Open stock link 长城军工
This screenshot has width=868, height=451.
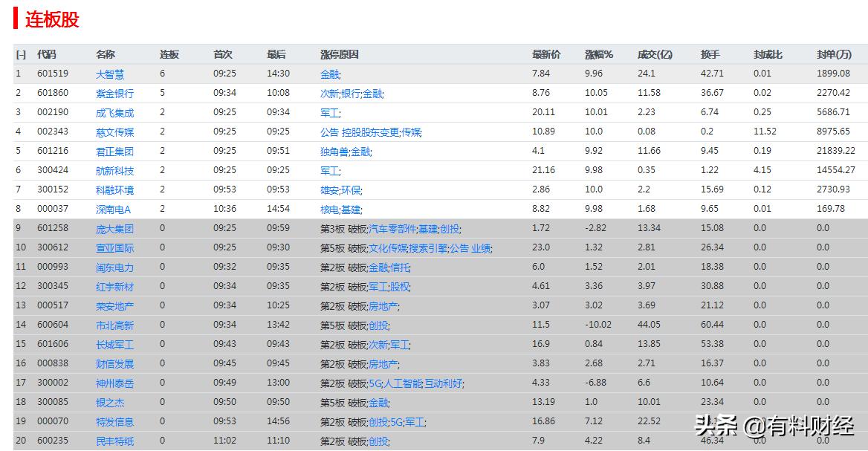(x=114, y=345)
